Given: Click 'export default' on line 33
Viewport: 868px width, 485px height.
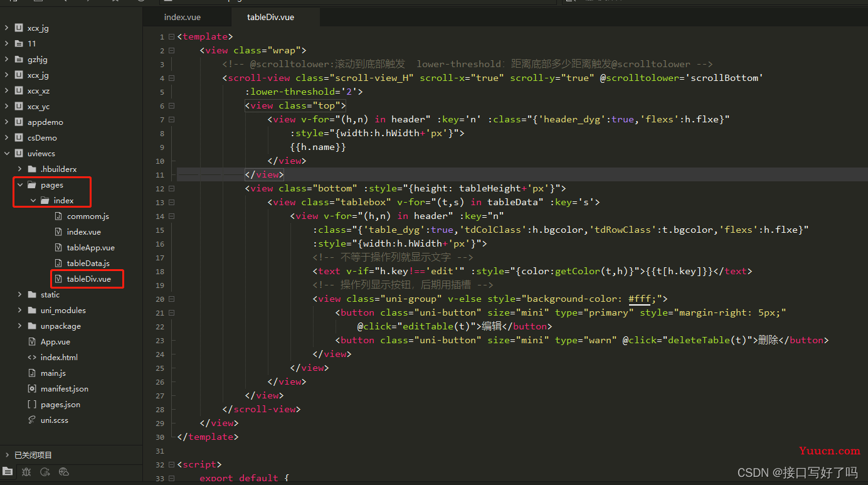Looking at the screenshot, I should pyautogui.click(x=239, y=479).
